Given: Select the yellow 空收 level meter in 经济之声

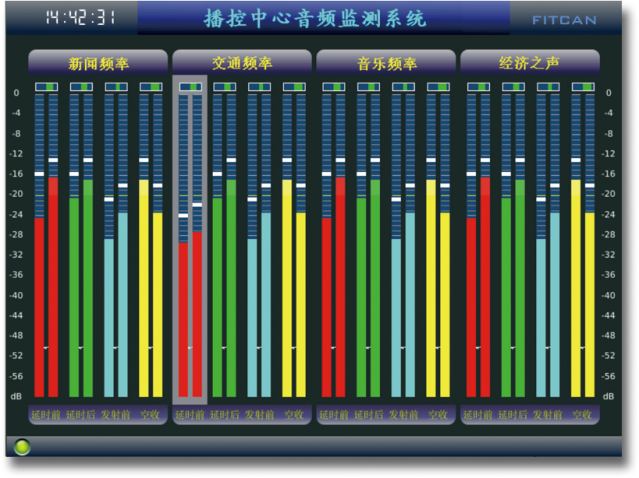Looking at the screenshot, I should tap(583, 246).
